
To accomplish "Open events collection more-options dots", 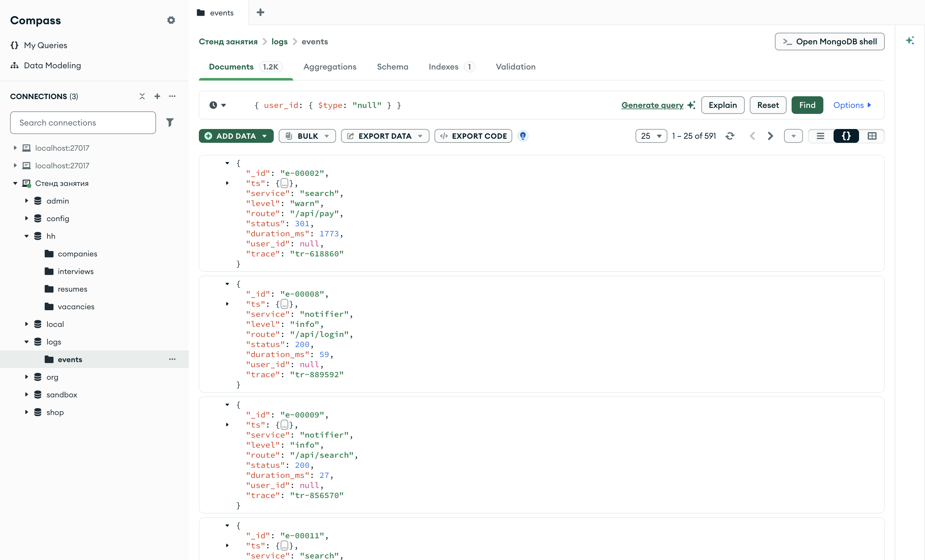I will (x=172, y=359).
